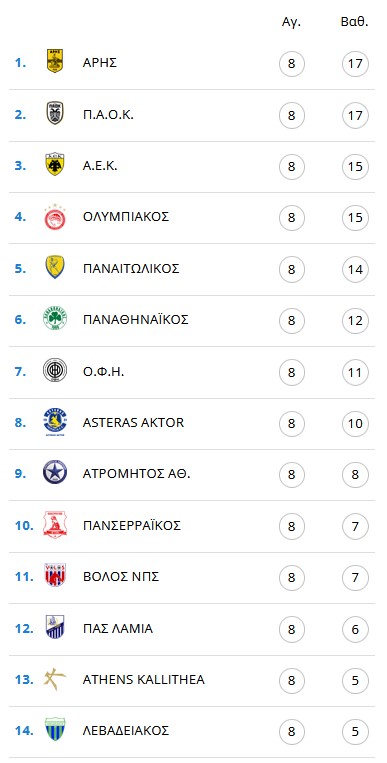Screen dimensions: 387x763
Task: Open the ΠΑΣ ΛΑΜΙΑ team name link
Action: (x=118, y=629)
